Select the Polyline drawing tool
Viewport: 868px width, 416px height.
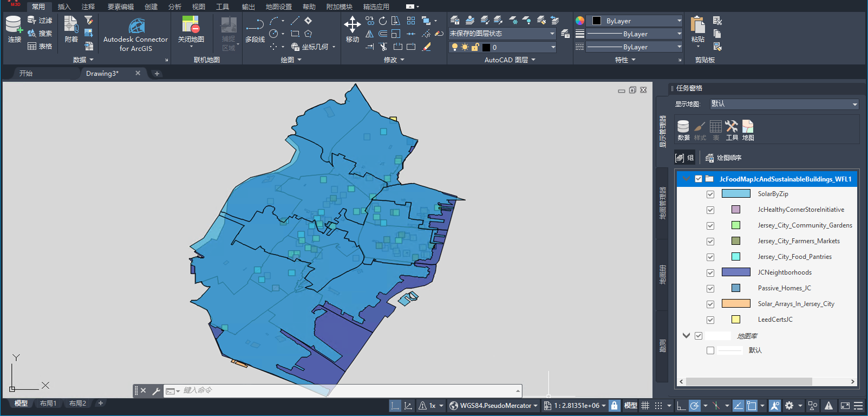[x=254, y=29]
